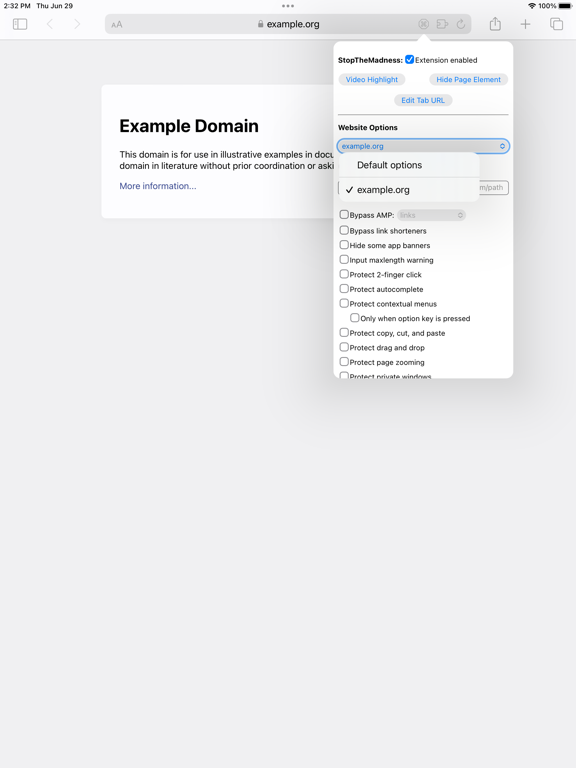
Task: Go forward with the forward arrow
Action: pyautogui.click(x=77, y=24)
